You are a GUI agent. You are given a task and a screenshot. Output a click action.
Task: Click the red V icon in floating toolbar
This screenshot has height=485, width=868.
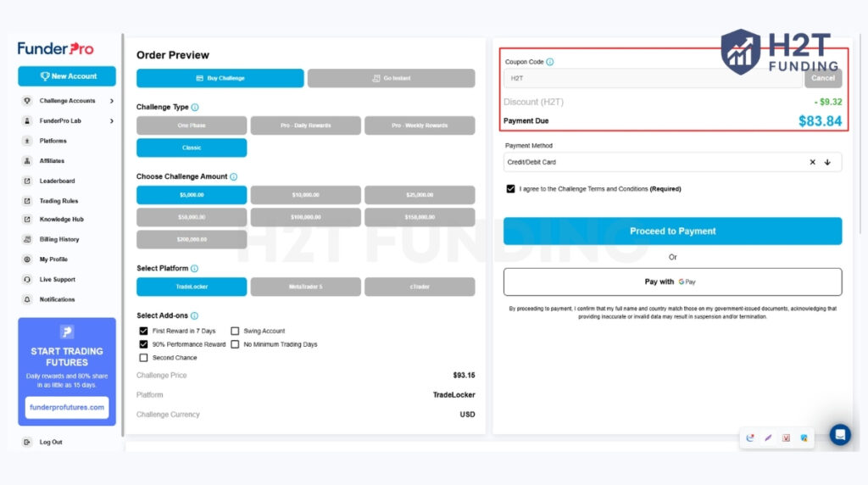[786, 438]
